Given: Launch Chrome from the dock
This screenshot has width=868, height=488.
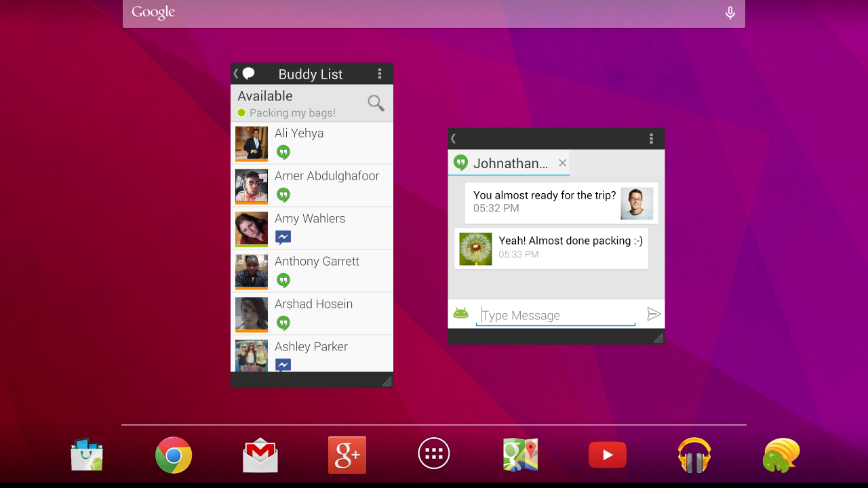Looking at the screenshot, I should point(174,455).
